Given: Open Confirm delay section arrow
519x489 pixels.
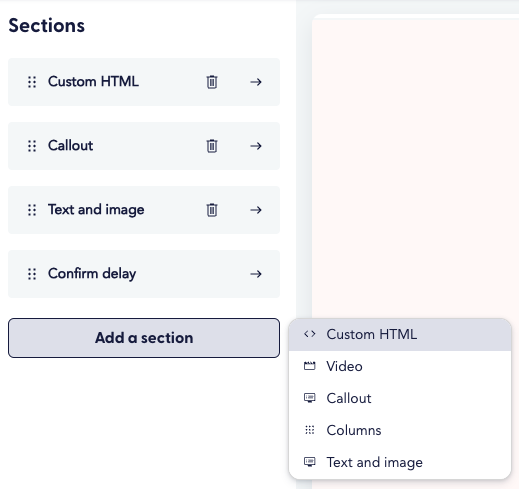Looking at the screenshot, I should [256, 274].
